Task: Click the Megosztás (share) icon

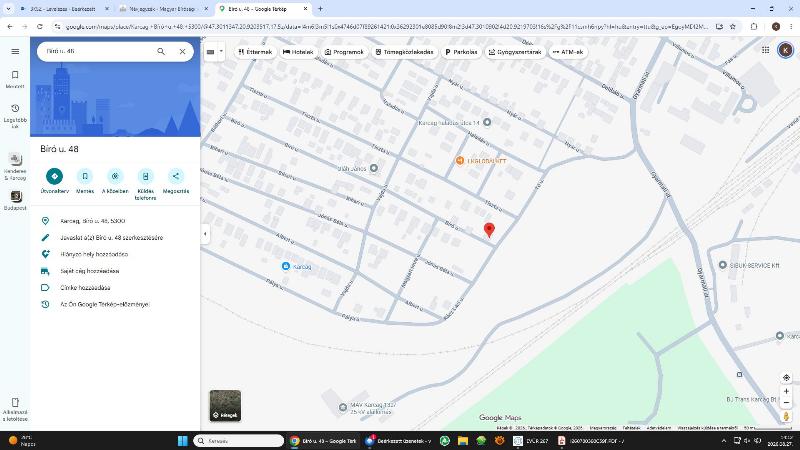Action: 176,177
